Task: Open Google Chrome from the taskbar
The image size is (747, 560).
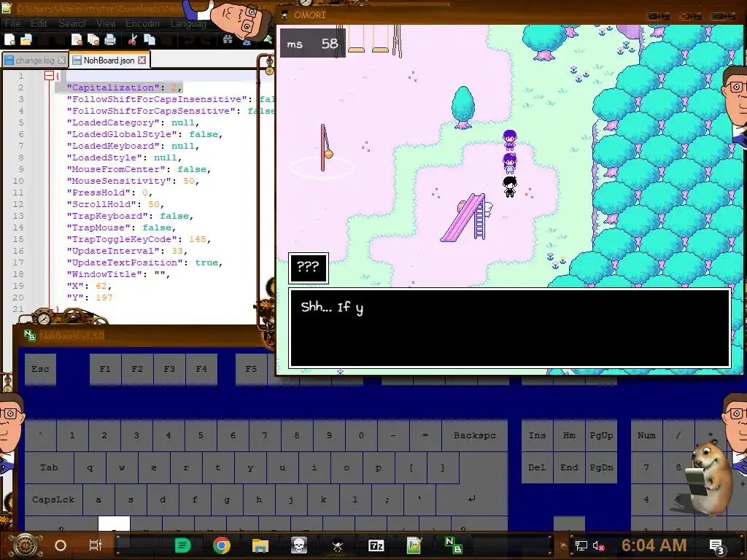Action: coord(222,545)
